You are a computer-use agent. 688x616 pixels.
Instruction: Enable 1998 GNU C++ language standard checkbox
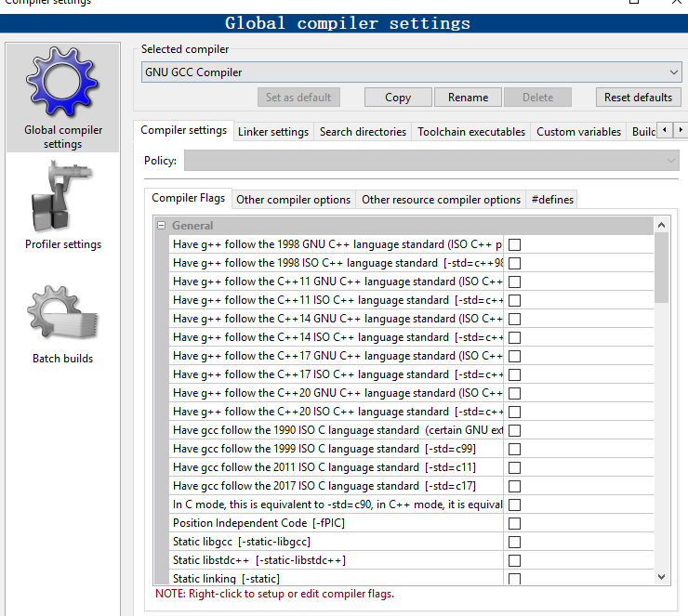tap(514, 244)
